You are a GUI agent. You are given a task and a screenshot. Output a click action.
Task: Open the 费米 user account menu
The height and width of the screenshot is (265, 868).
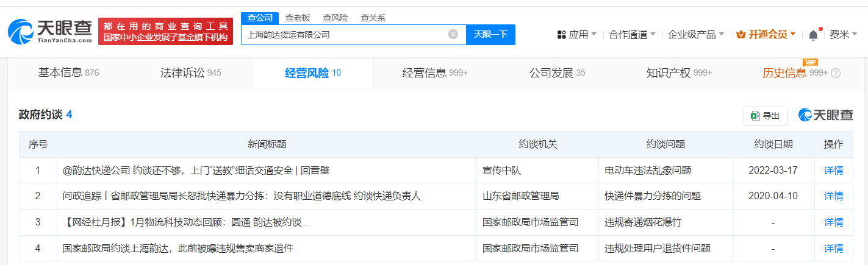843,35
